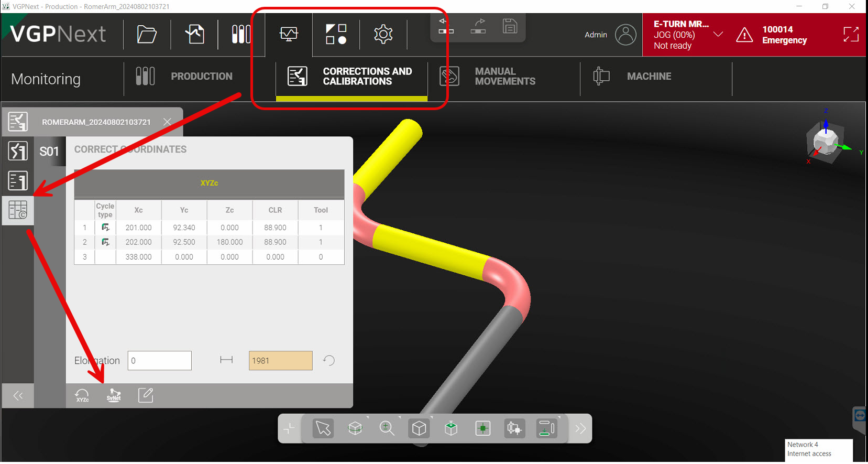The width and height of the screenshot is (868, 464).
Task: Click the save floppy disk icon
Action: point(510,26)
